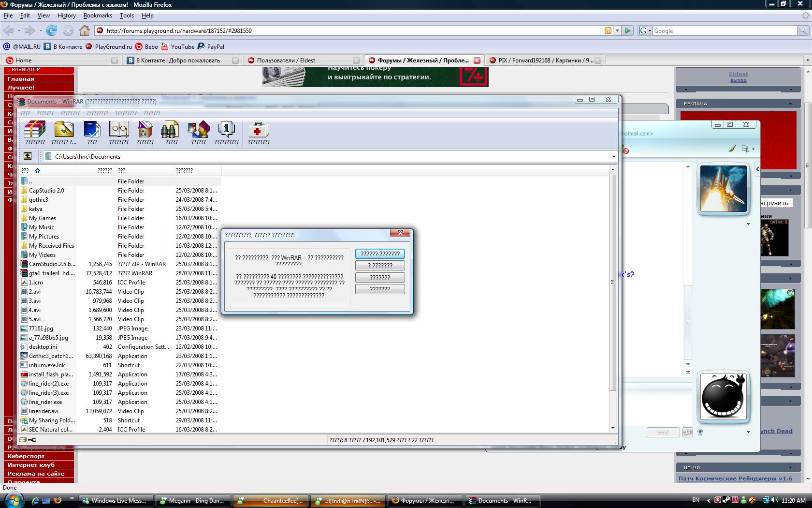Click the WinRAR Add to archive icon
812x508 pixels.
point(35,132)
